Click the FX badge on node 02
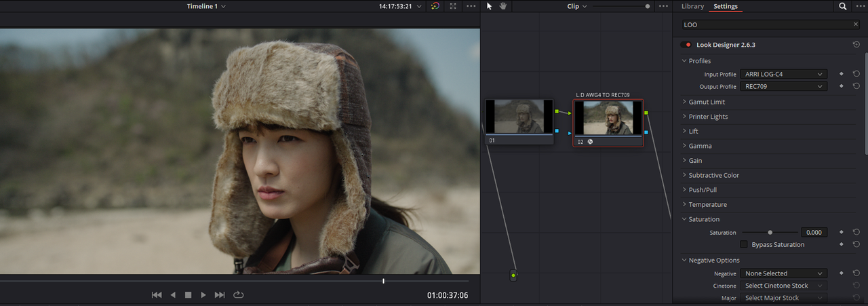The image size is (868, 306). click(590, 142)
